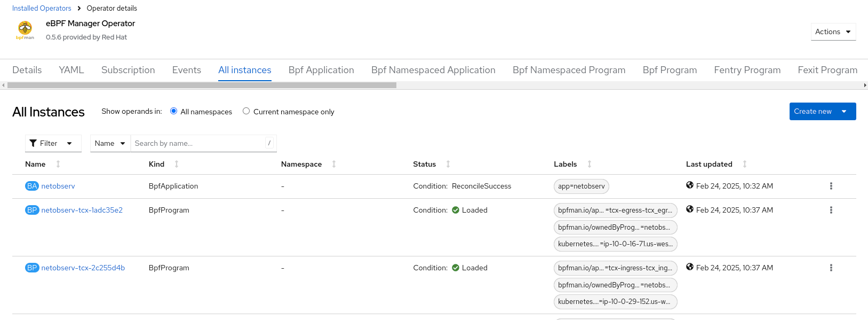This screenshot has height=320, width=868.
Task: Select Current namespace only radio option
Action: 246,111
